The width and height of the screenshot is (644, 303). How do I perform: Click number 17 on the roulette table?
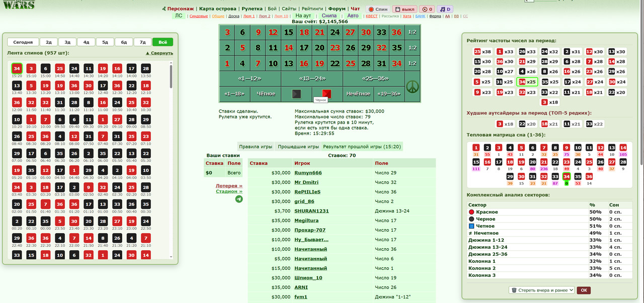(x=304, y=48)
